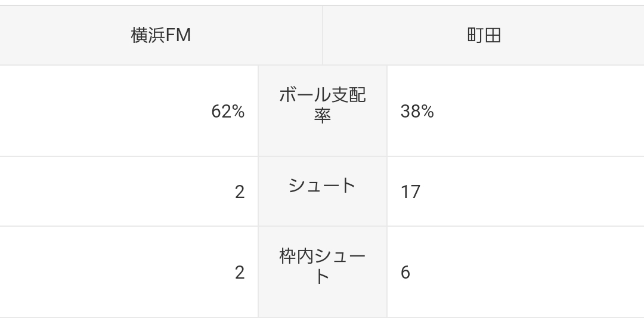Select the 町田 team header

coord(484,35)
